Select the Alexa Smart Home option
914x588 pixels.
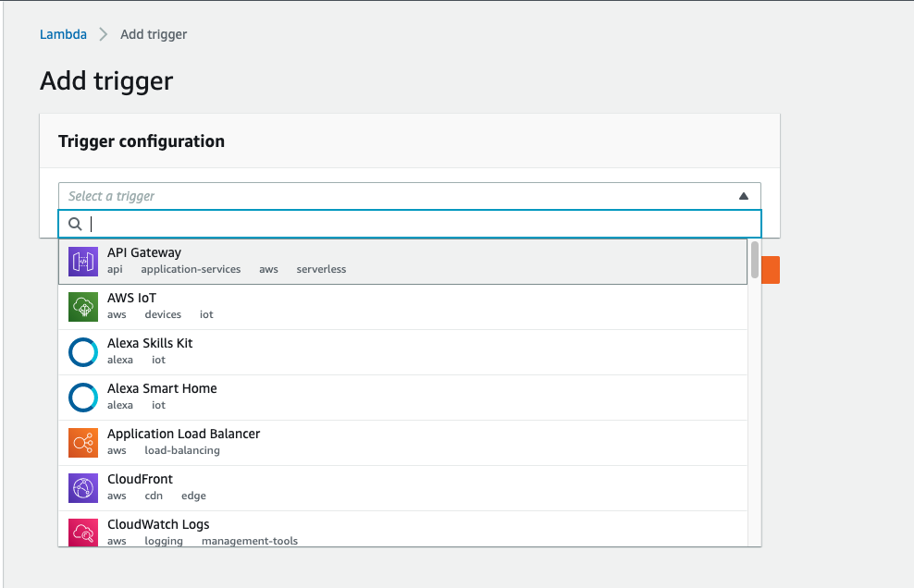[x=162, y=388]
